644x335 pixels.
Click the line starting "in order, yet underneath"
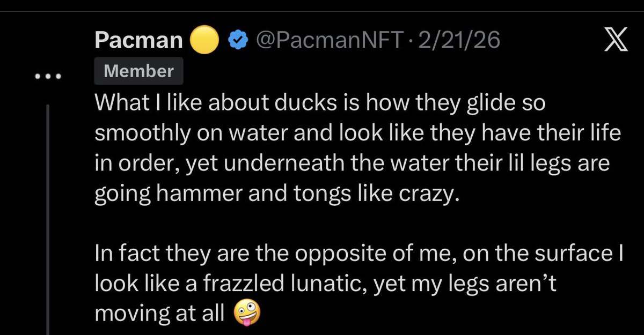tap(352, 164)
